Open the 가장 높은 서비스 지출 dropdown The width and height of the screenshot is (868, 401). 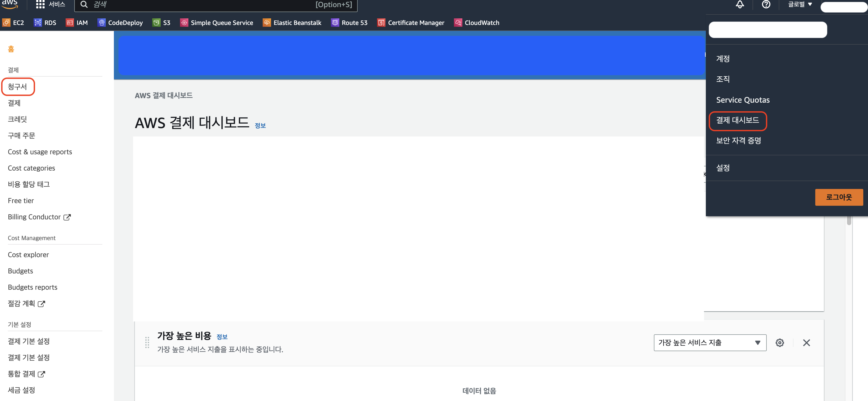click(x=710, y=343)
